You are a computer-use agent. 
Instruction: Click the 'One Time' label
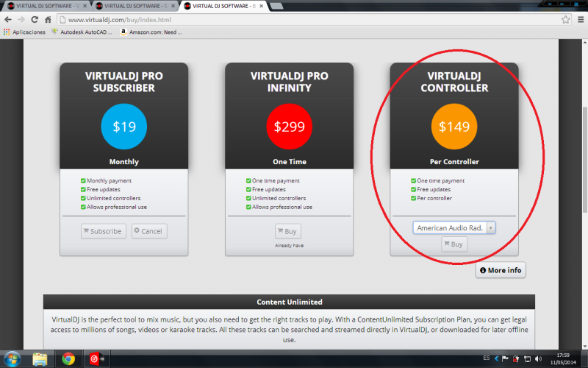pyautogui.click(x=289, y=162)
